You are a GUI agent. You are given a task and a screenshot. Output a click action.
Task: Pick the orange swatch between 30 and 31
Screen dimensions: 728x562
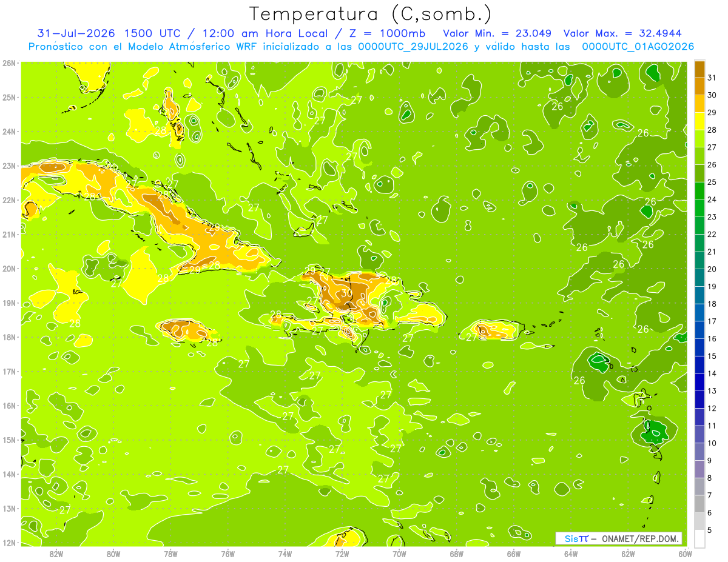[700, 86]
